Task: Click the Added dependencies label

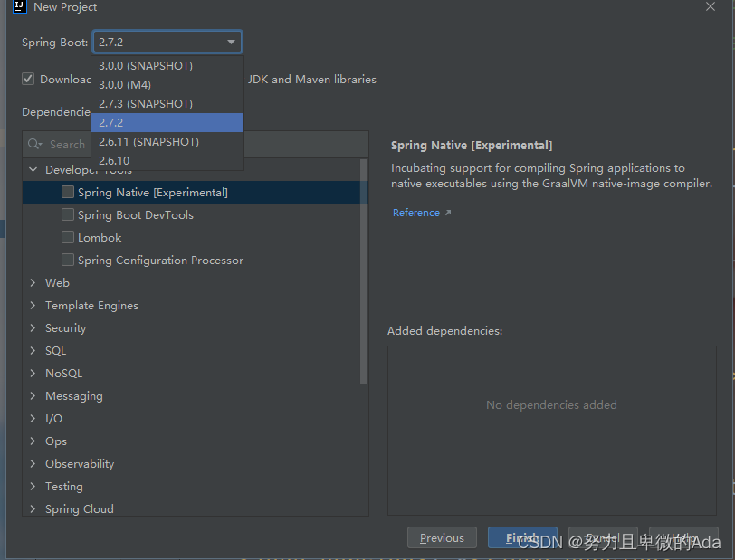Action: (444, 331)
